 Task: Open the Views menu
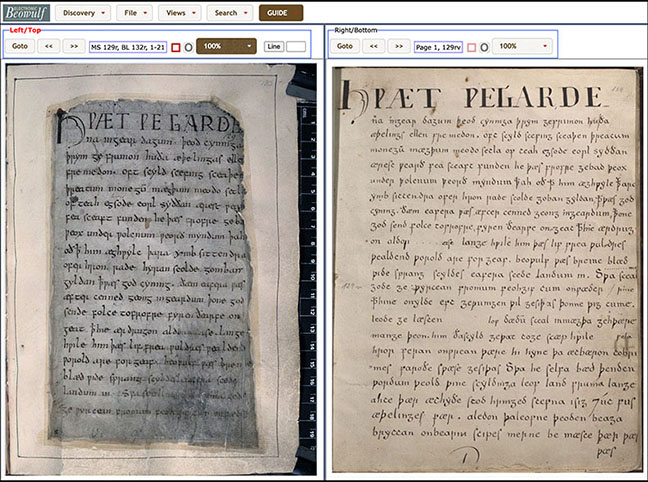[x=180, y=13]
